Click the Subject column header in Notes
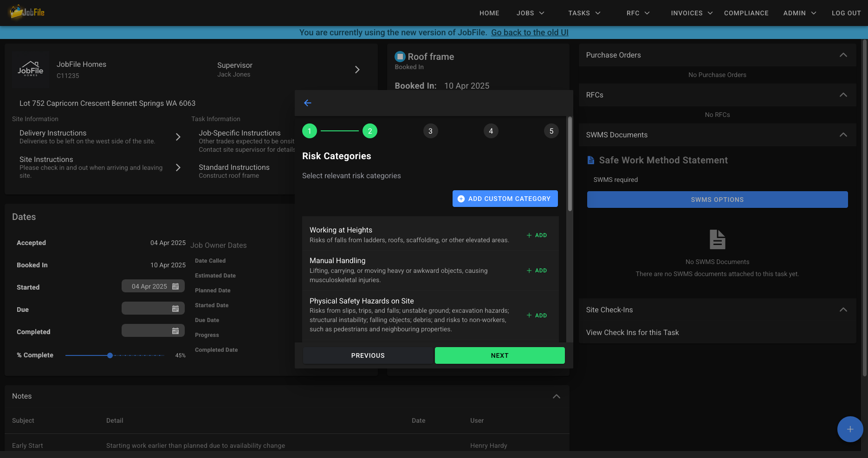 (23, 420)
